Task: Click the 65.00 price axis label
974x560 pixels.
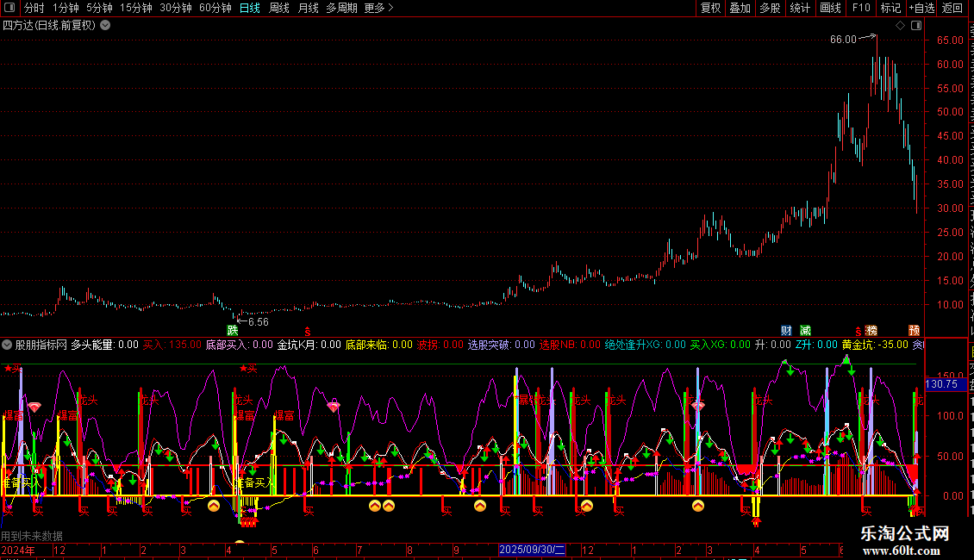Action: click(950, 40)
